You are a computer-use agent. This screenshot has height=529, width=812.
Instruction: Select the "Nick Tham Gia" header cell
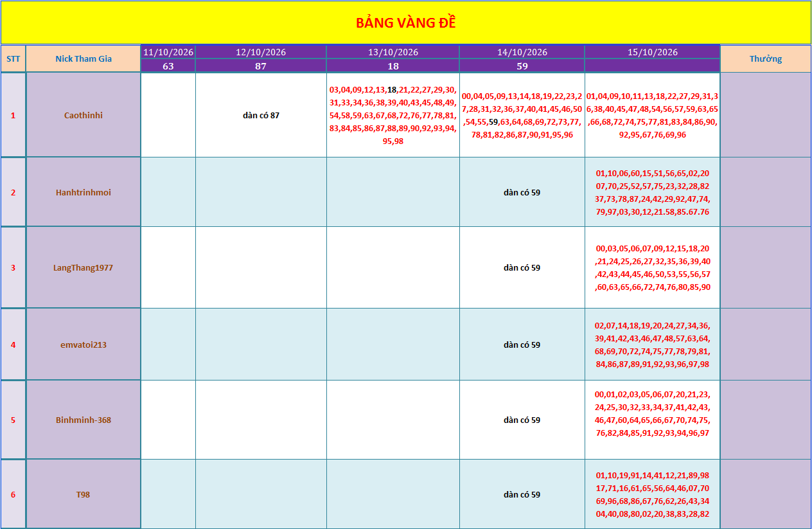coord(84,58)
